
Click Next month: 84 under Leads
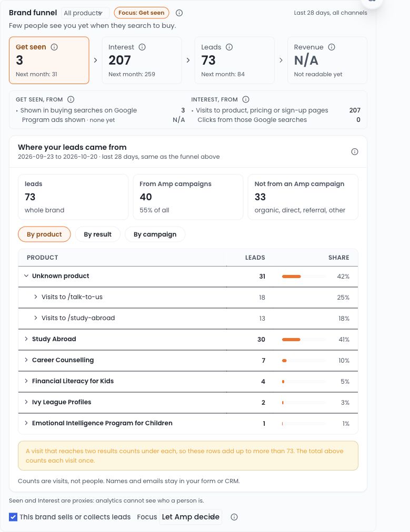223,74
